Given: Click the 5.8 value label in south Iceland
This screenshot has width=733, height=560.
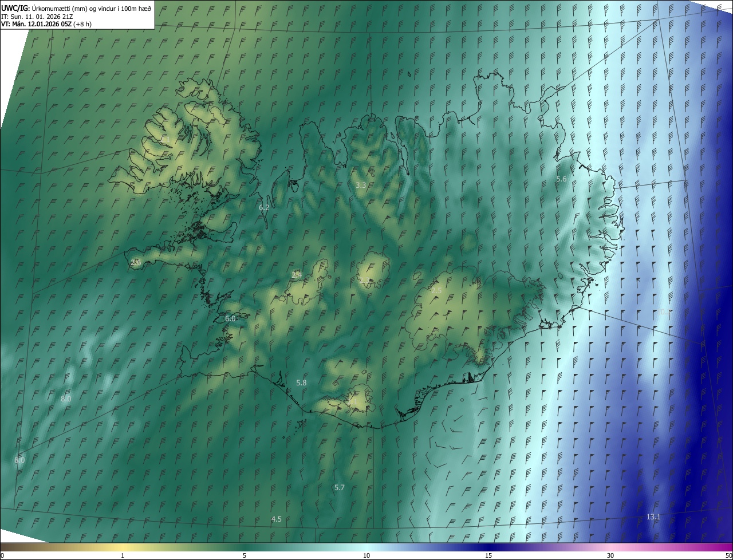Looking at the screenshot, I should coord(301,382).
